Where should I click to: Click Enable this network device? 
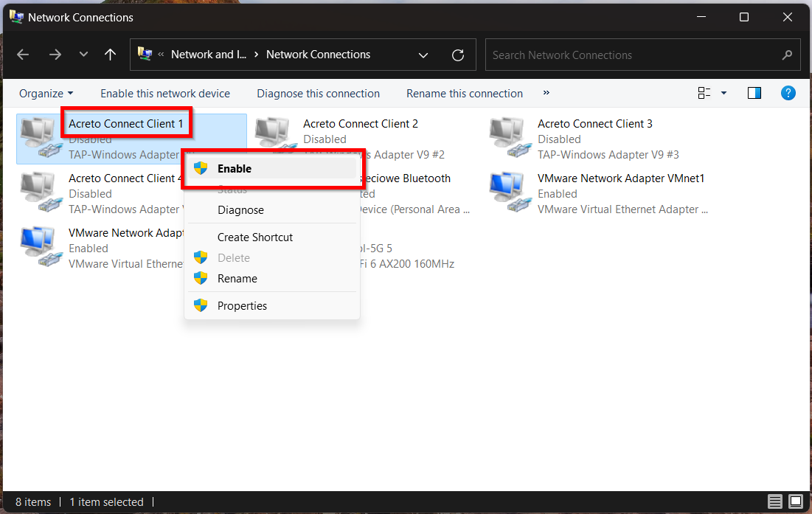[165, 94]
